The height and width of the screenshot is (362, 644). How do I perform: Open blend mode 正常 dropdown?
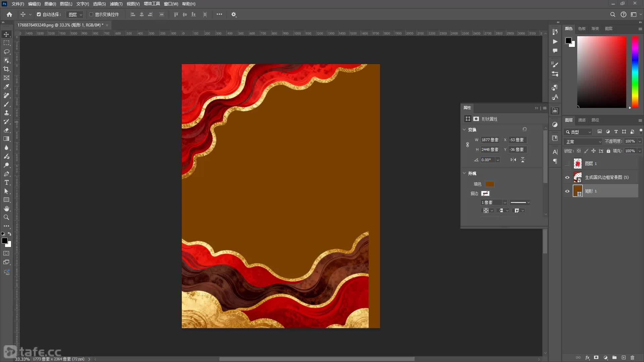click(583, 141)
